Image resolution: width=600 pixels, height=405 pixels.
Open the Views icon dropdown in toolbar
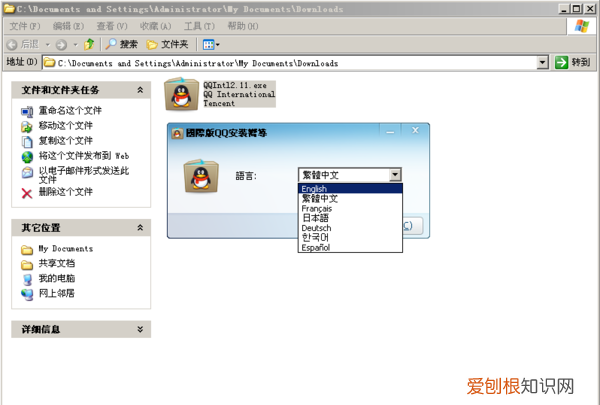click(x=211, y=45)
